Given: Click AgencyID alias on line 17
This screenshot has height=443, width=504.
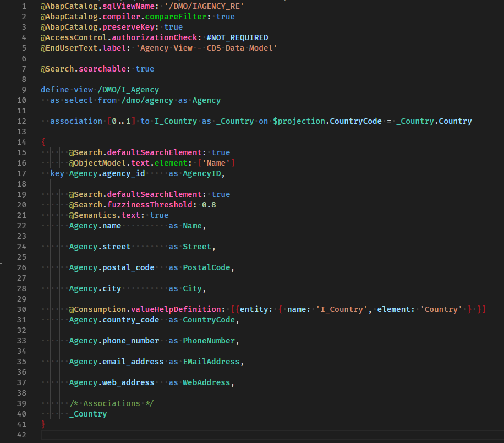Looking at the screenshot, I should tap(202, 173).
